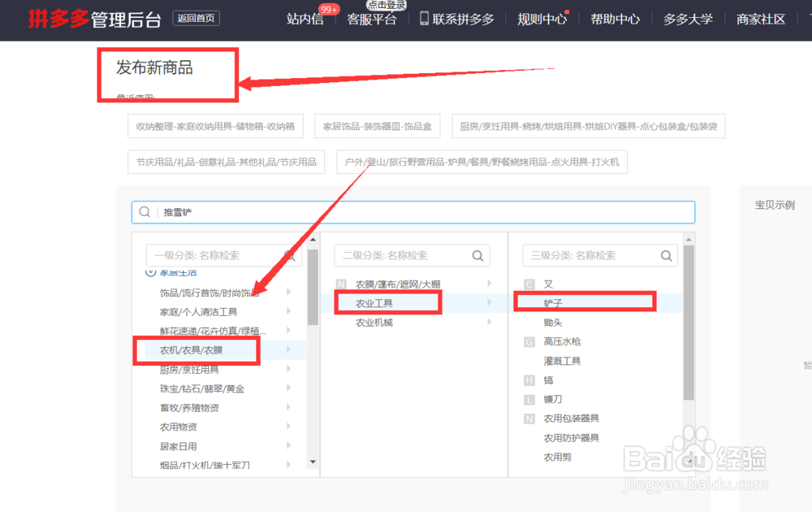The height and width of the screenshot is (512, 812).
Task: Click scrollbar thumb of third-level list
Action: tap(689, 323)
